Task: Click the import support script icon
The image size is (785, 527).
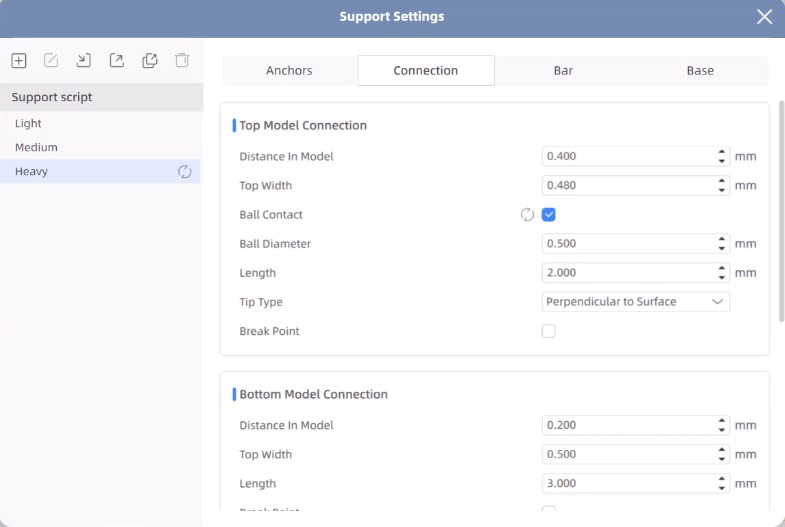Action: (x=84, y=61)
